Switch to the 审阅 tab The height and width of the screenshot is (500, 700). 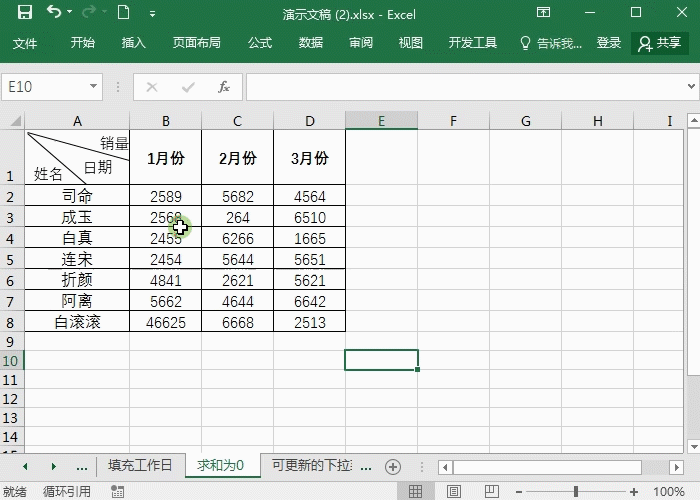pos(361,43)
